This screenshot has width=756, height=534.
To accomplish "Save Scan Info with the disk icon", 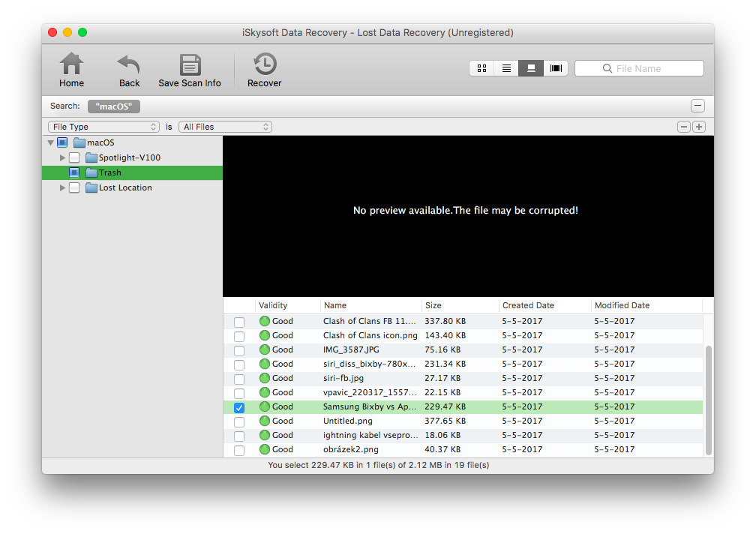I will [190, 64].
